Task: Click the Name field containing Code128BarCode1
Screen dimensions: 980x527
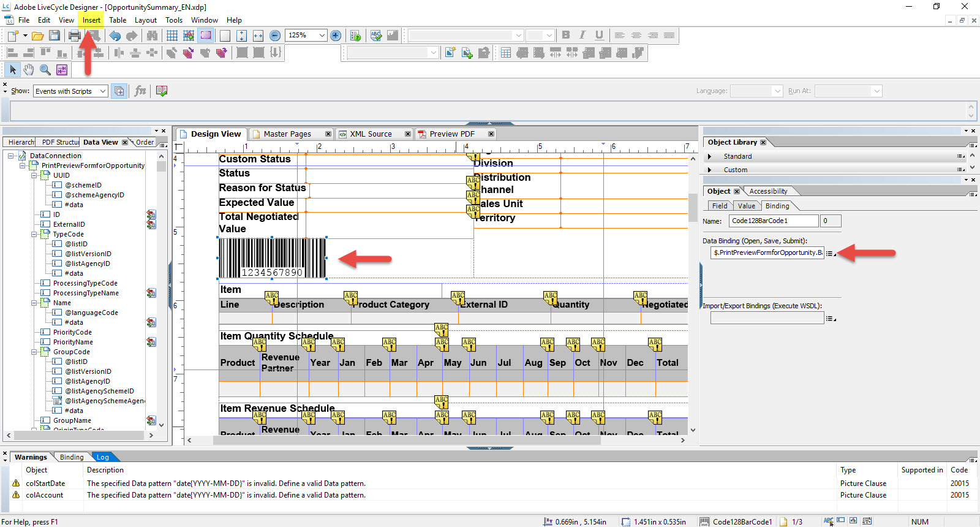Action: [774, 221]
